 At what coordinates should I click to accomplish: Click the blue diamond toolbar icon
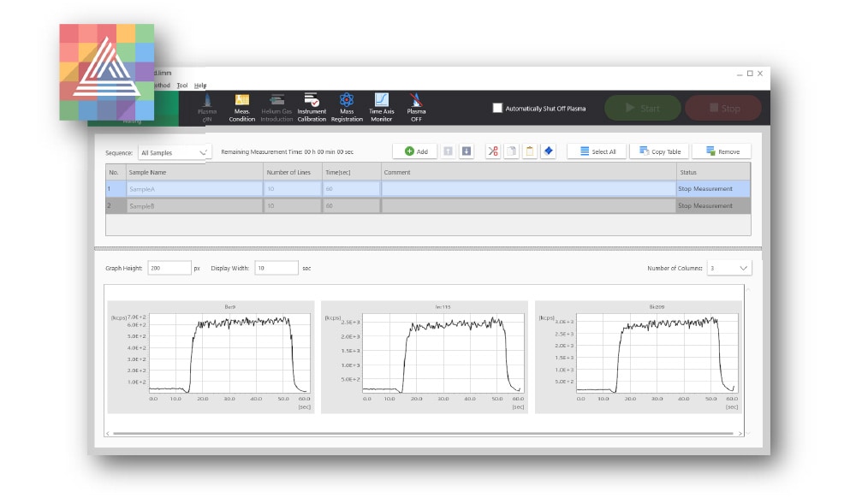[549, 151]
